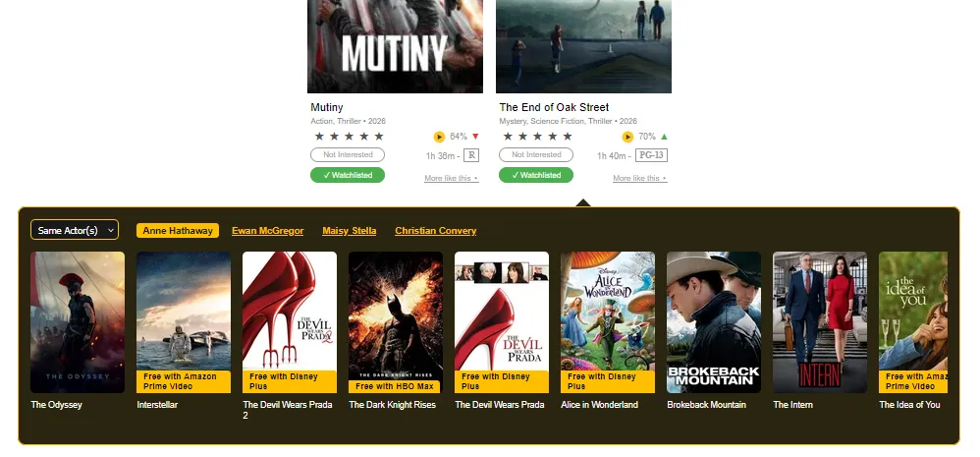Click the green up trend arrow for Oak Street
This screenshot has width=980, height=457.
[664, 137]
